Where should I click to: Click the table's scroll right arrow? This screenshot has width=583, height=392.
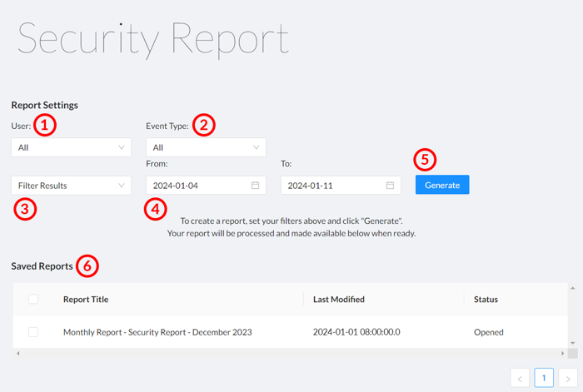[x=563, y=354]
